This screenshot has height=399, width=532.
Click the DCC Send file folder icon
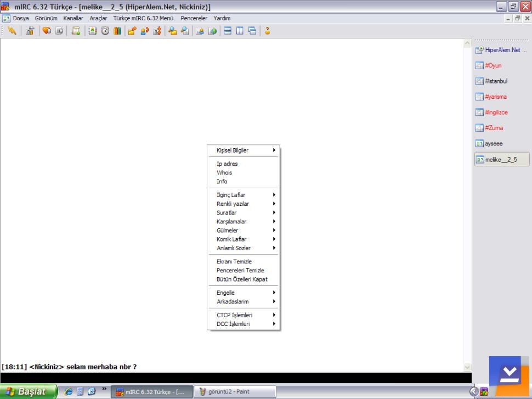(132, 31)
